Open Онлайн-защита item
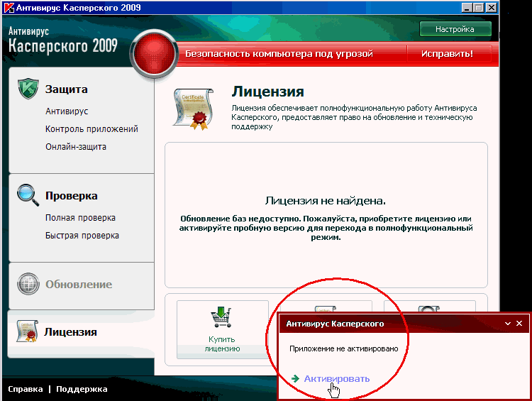The height and width of the screenshot is (401, 532). pyautogui.click(x=76, y=147)
